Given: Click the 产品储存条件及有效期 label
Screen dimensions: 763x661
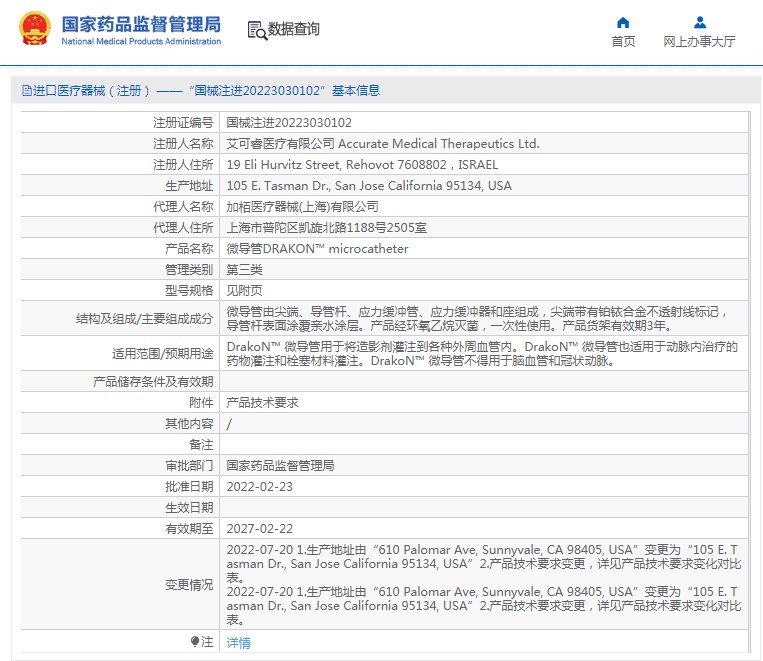Looking at the screenshot, I should tap(153, 382).
